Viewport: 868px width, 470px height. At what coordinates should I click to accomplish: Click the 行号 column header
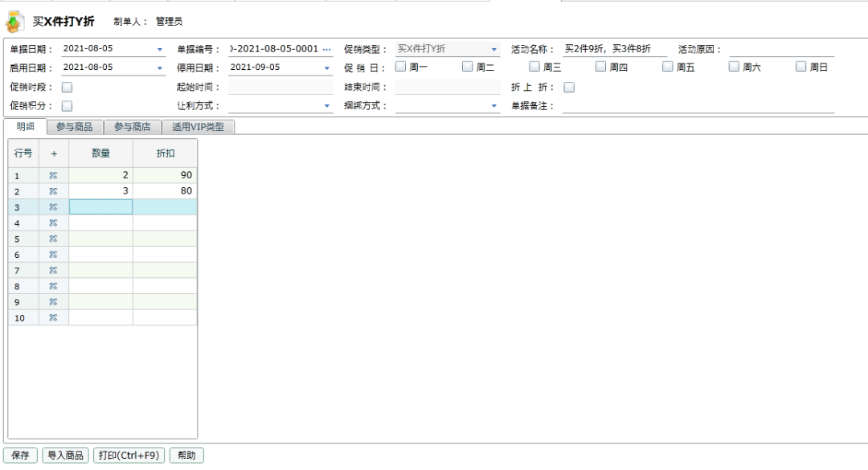[23, 153]
